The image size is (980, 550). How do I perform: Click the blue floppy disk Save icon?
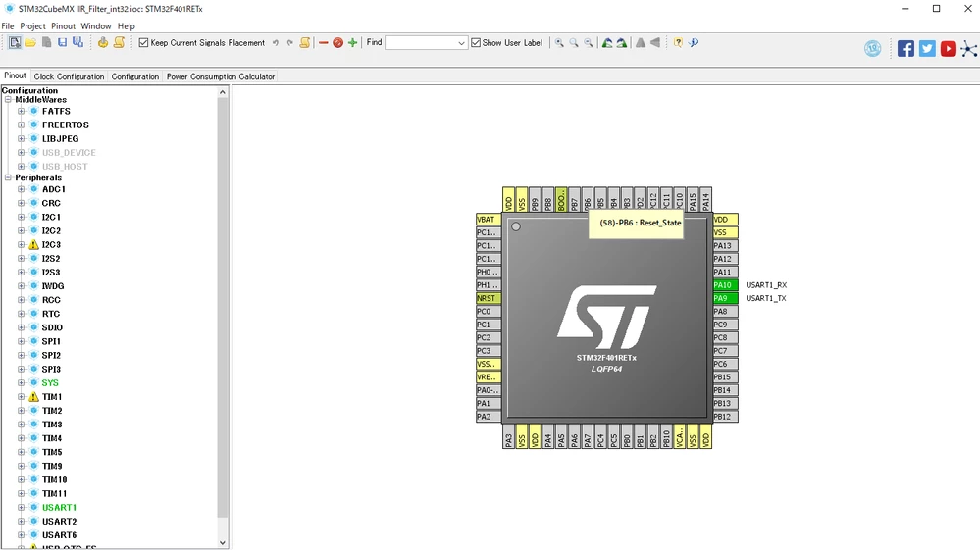62,42
